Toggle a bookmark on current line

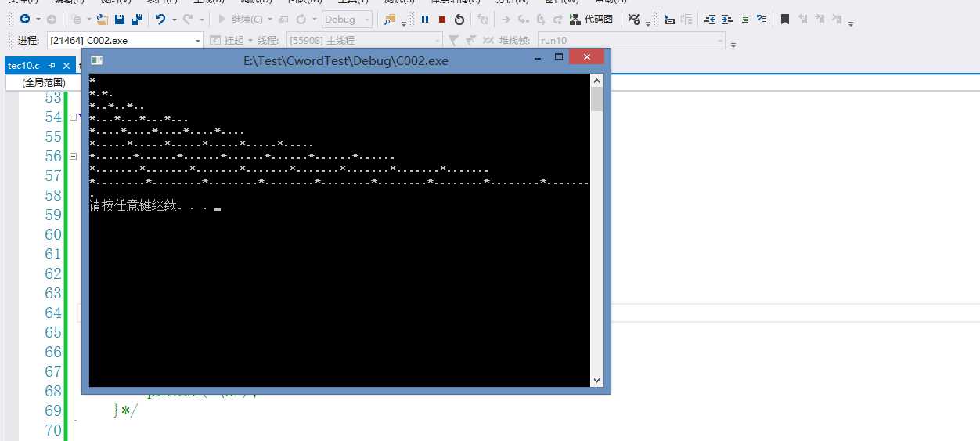coord(785,19)
